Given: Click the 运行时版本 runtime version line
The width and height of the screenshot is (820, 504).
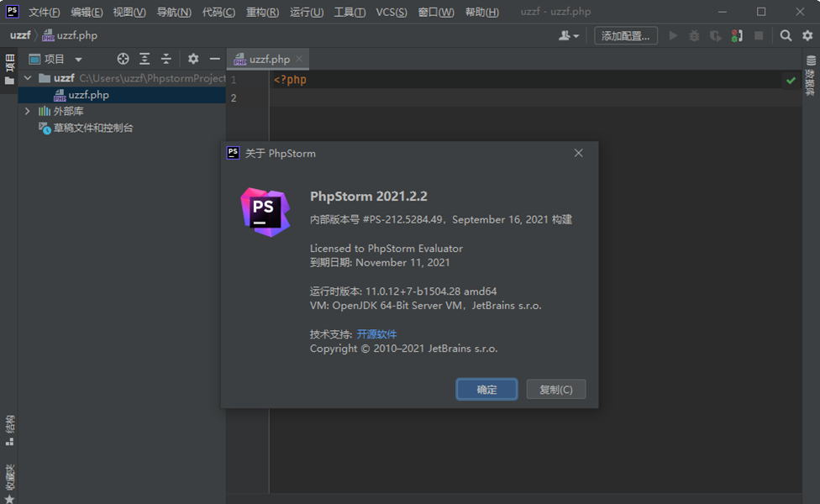Looking at the screenshot, I should pyautogui.click(x=403, y=291).
